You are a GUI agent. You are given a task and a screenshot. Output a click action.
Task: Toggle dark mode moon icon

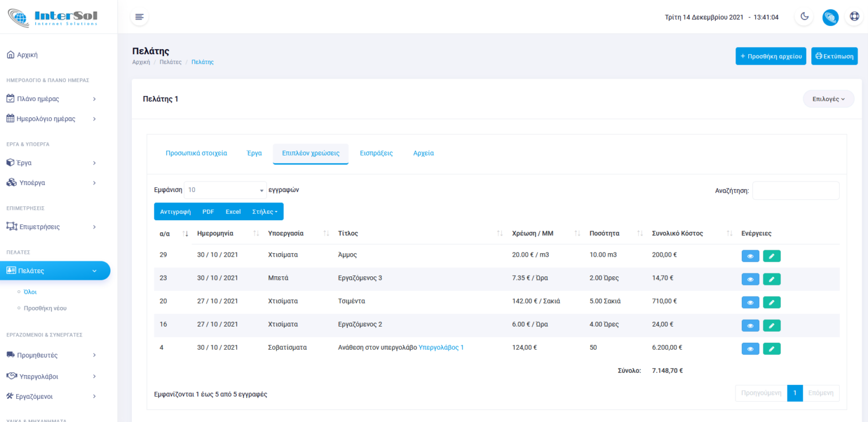coord(804,17)
